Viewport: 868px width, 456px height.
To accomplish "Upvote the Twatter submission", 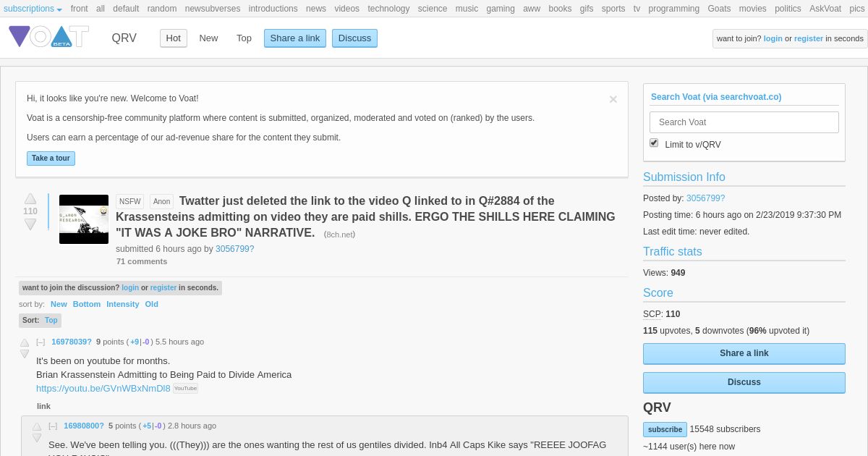I will click(30, 198).
